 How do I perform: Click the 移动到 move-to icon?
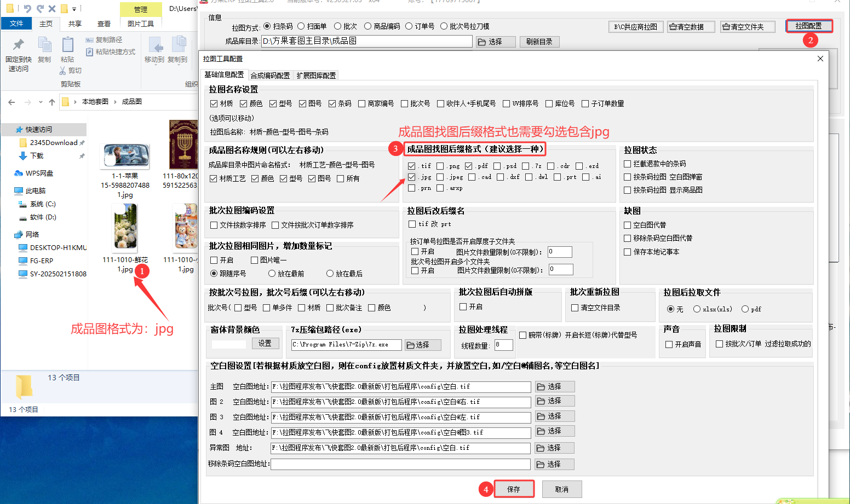[x=154, y=45]
